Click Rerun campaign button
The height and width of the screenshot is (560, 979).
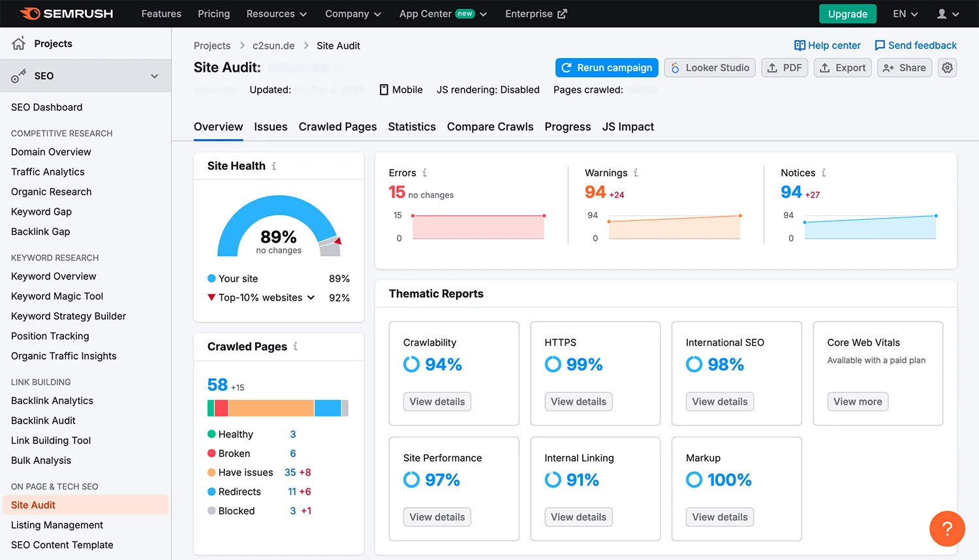click(x=607, y=68)
